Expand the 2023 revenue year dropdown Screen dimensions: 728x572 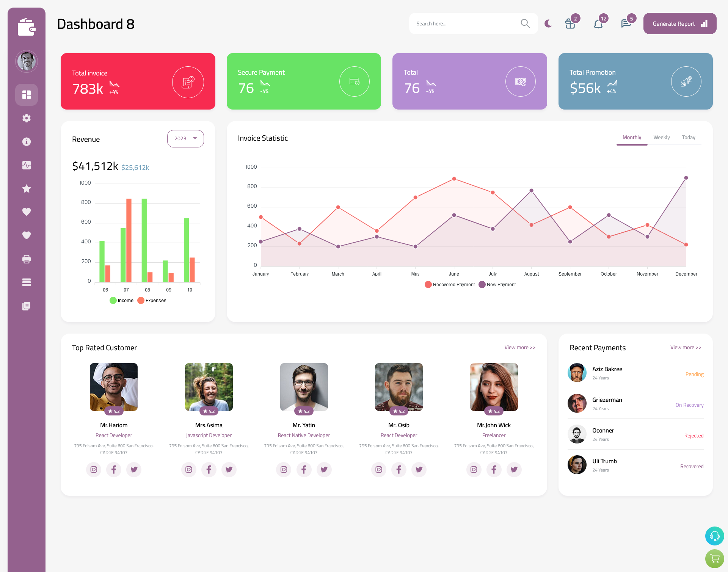pos(185,138)
